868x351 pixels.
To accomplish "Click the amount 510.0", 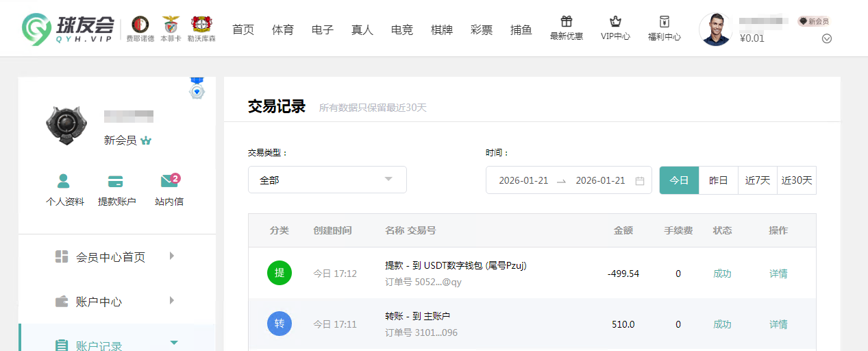I will (x=623, y=324).
